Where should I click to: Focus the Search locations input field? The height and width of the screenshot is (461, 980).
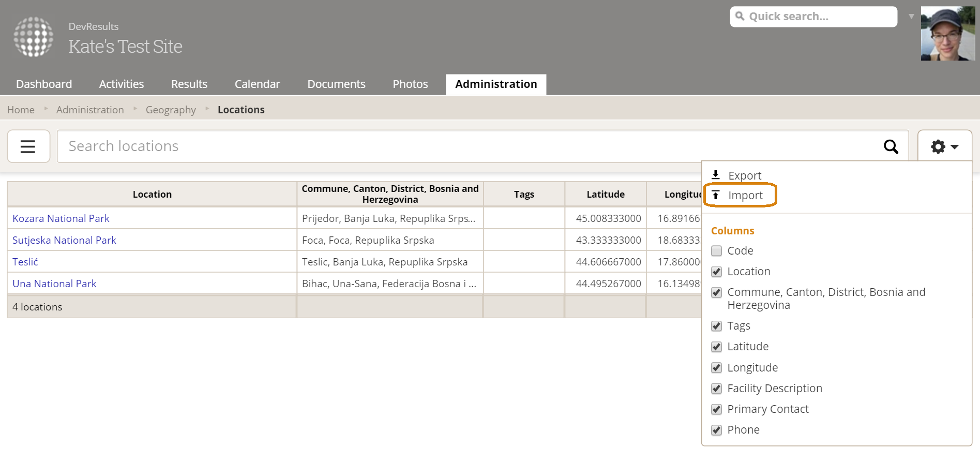click(483, 146)
